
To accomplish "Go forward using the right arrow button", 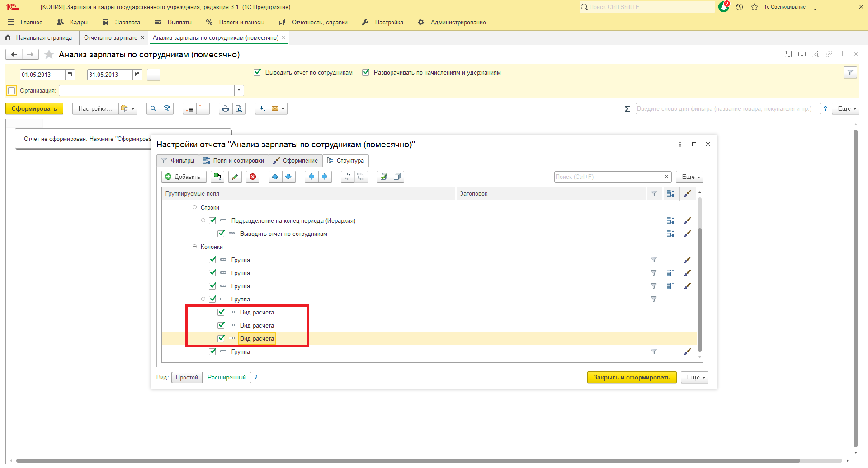I will 30,55.
